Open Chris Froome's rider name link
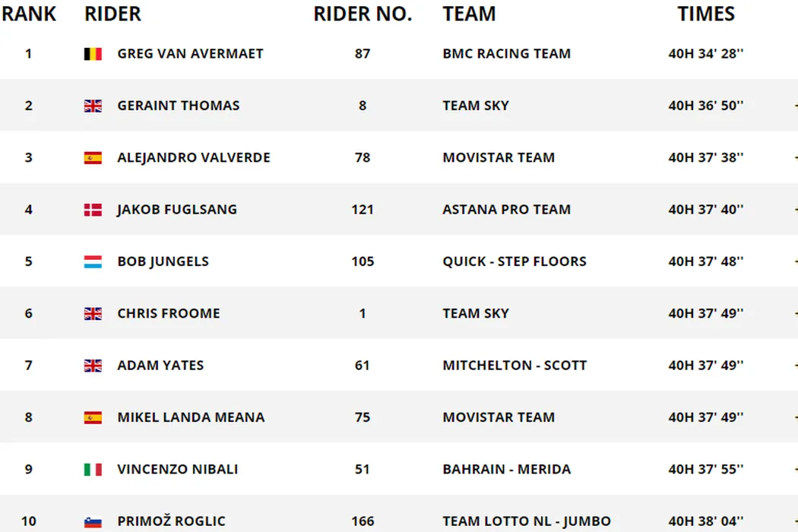This screenshot has width=798, height=532. pyautogui.click(x=168, y=313)
